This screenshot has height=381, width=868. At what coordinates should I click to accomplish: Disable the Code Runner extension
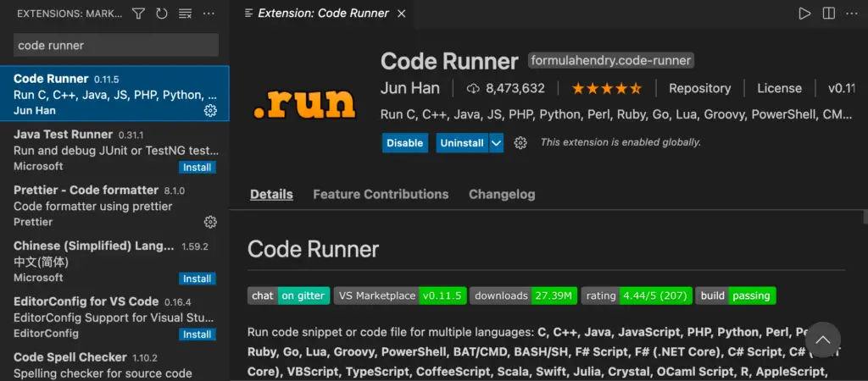[404, 143]
